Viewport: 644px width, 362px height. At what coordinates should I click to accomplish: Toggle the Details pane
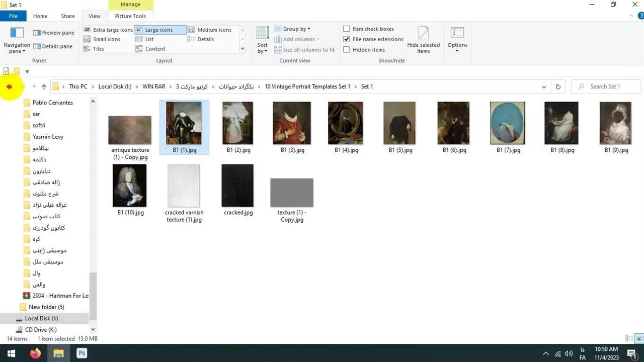[53, 46]
